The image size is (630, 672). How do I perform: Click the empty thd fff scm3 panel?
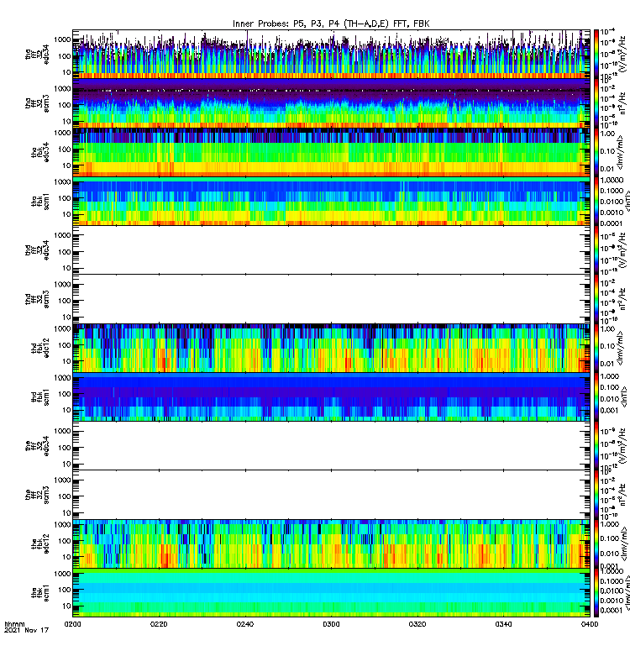pyautogui.click(x=331, y=299)
